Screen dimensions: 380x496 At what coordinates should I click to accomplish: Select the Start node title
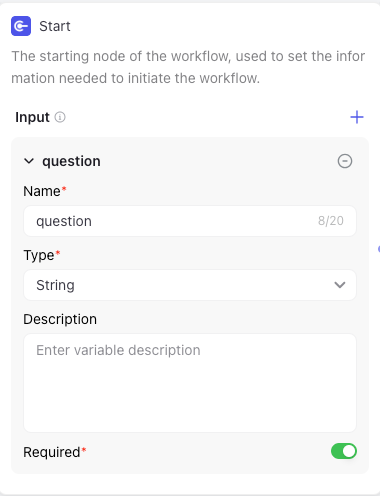[x=55, y=26]
